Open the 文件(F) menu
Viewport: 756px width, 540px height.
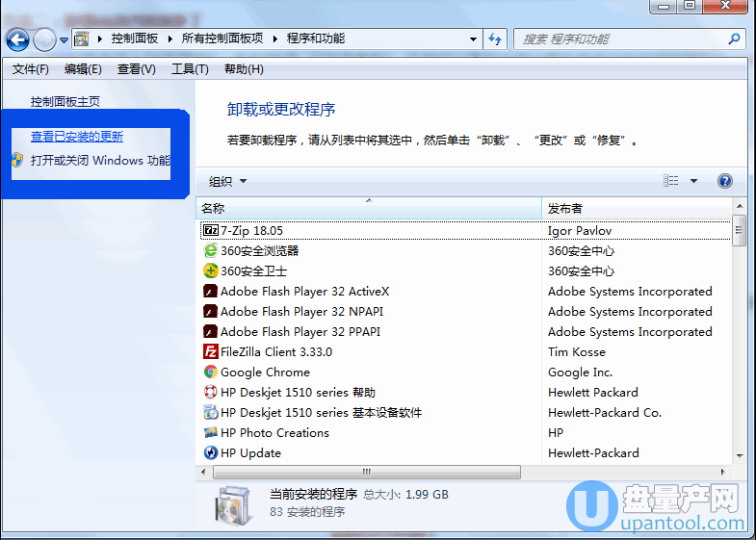point(31,69)
